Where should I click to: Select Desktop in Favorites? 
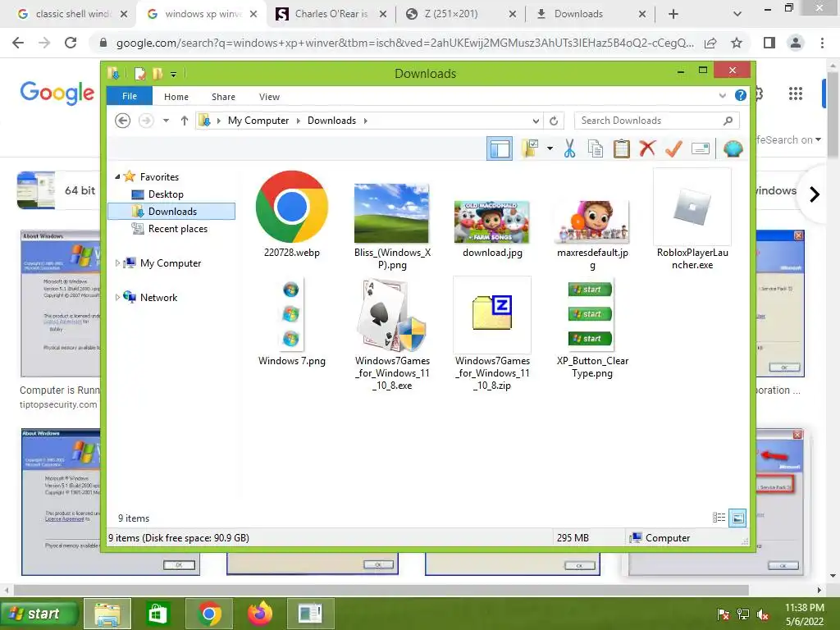(x=166, y=194)
